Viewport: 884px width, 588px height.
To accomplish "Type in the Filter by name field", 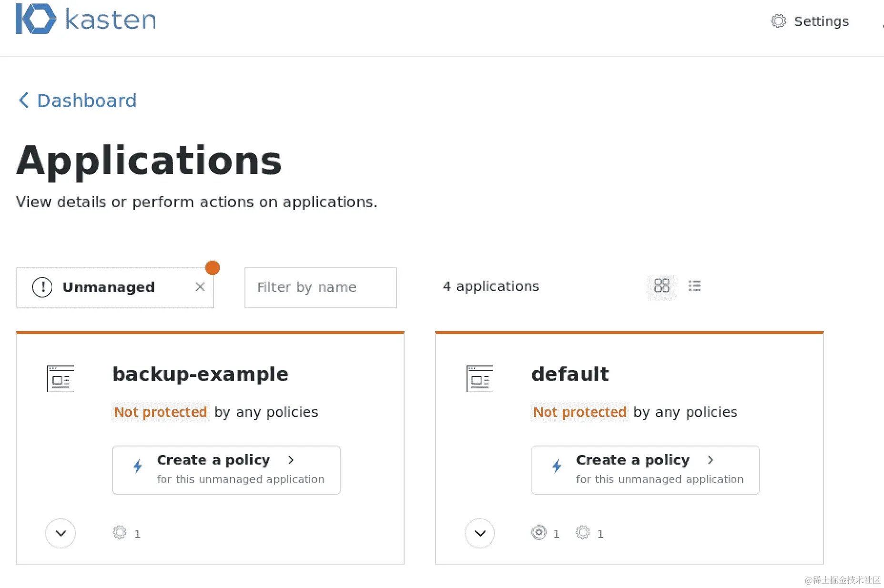I will pos(320,287).
